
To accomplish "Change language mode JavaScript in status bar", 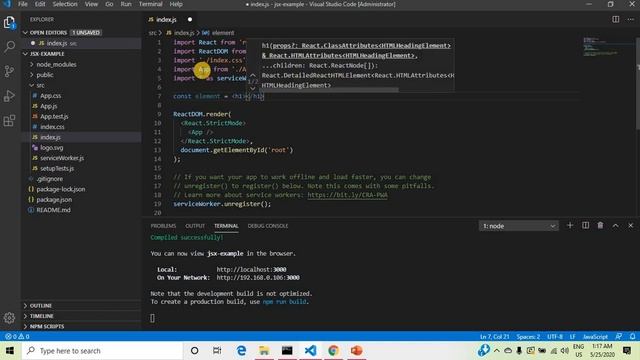I will pyautogui.click(x=595, y=336).
